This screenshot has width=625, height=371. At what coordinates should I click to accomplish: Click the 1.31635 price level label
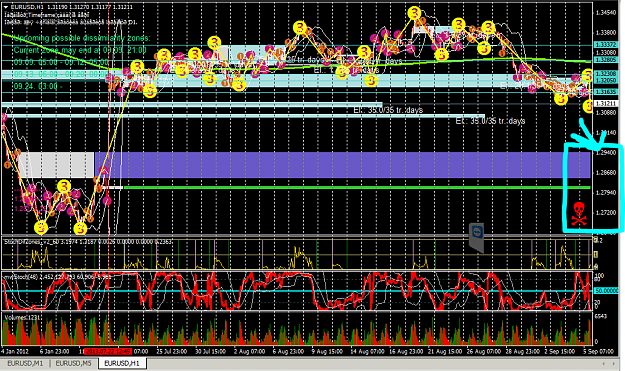click(606, 92)
